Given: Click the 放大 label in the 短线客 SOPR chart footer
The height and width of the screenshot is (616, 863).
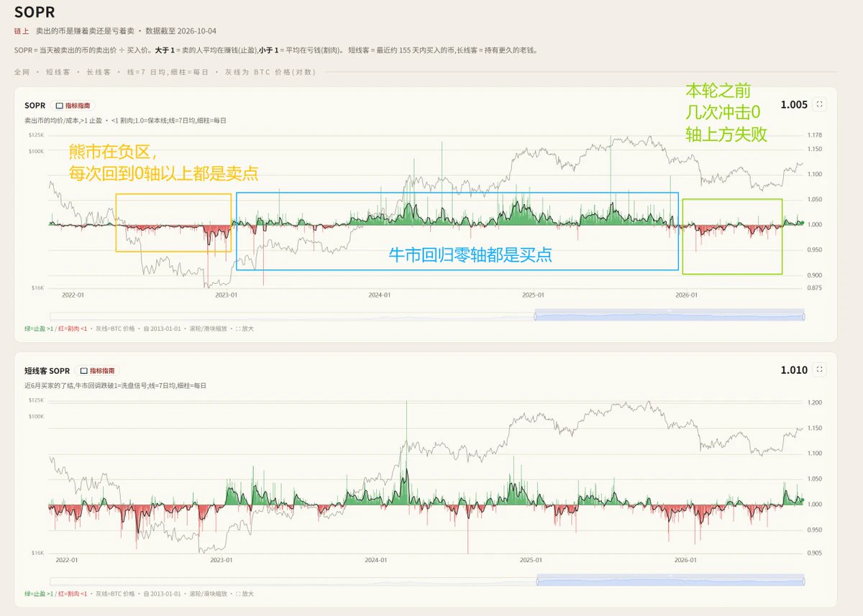Looking at the screenshot, I should [x=247, y=594].
